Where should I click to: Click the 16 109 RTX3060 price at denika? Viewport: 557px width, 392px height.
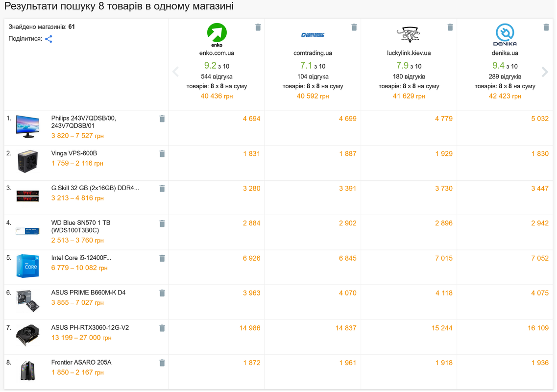539,329
